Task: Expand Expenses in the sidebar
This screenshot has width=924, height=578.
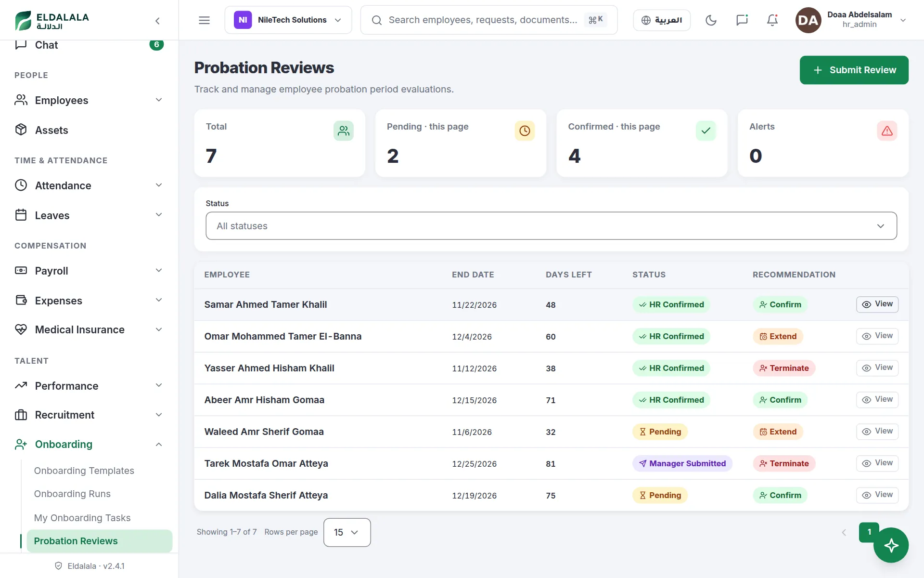Action: (x=89, y=301)
